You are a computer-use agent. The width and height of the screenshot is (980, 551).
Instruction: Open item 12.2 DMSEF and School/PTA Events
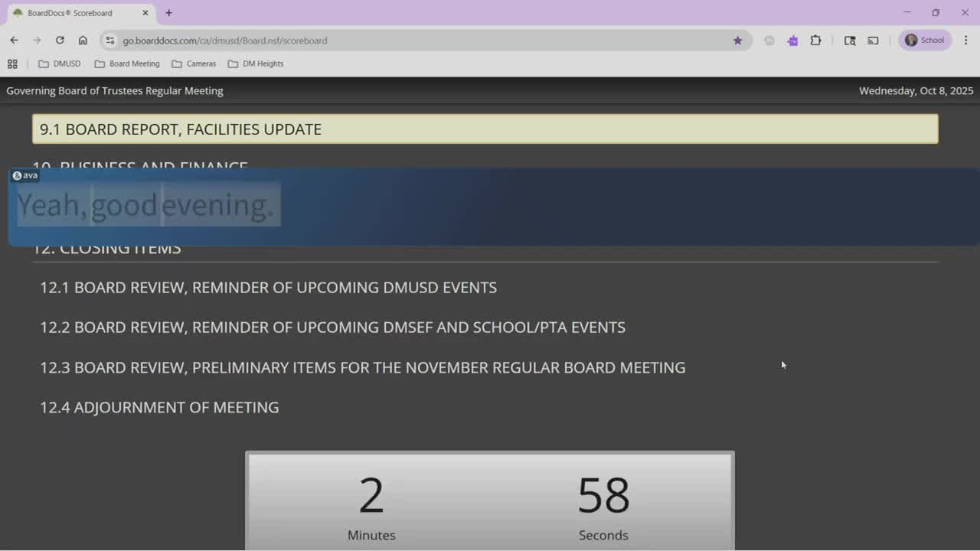333,328
